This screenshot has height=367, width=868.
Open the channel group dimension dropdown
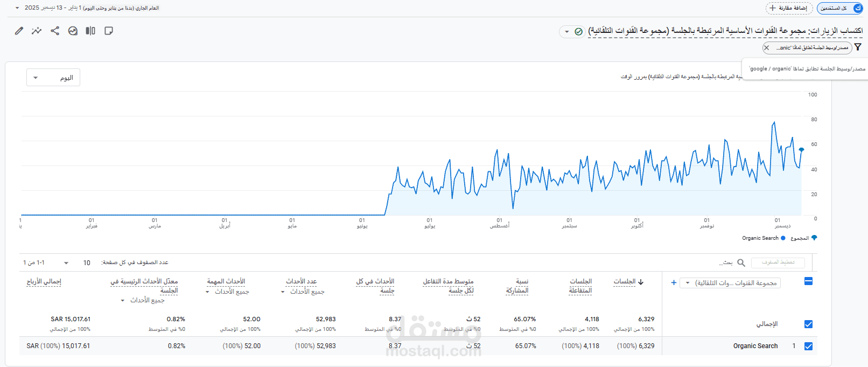click(730, 283)
